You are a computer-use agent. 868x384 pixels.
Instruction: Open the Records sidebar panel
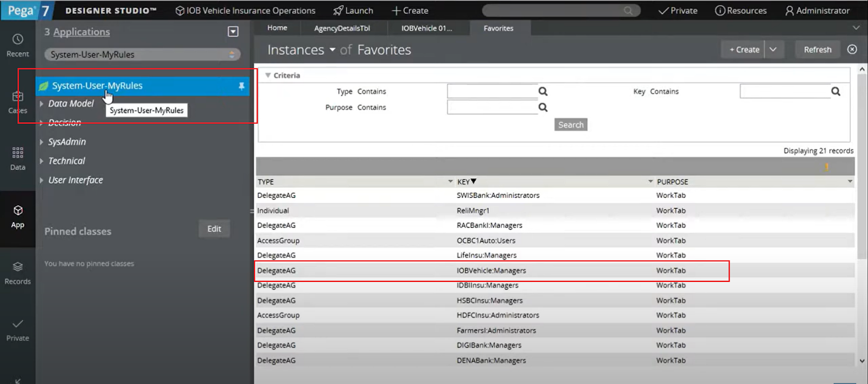pos(17,273)
